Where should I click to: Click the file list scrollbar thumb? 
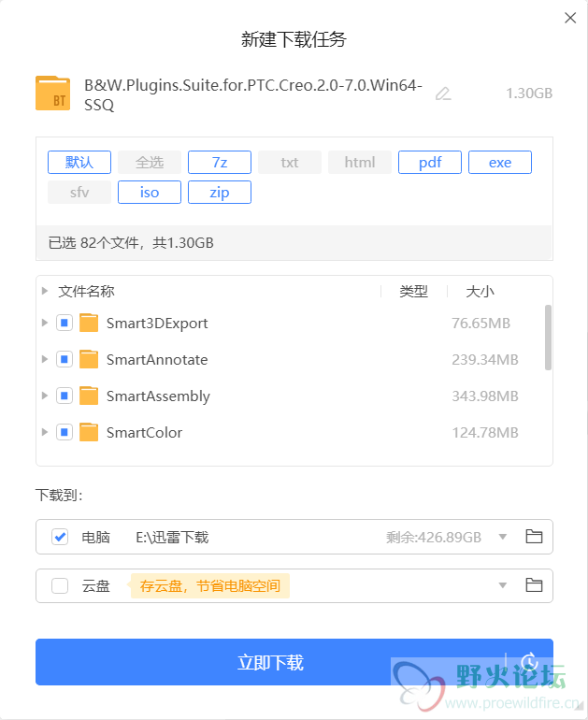click(548, 338)
